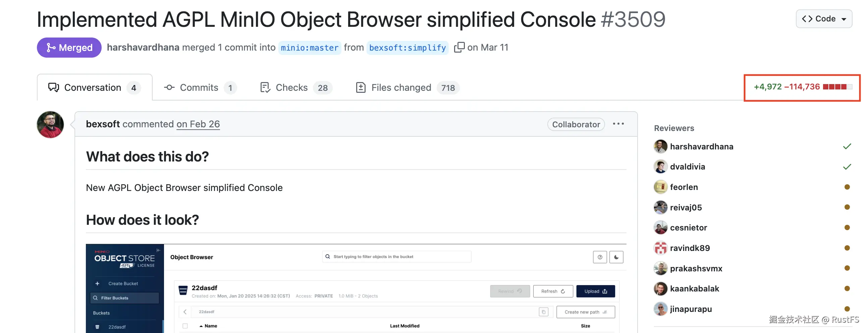Click the dark mode moon icon

pyautogui.click(x=616, y=257)
